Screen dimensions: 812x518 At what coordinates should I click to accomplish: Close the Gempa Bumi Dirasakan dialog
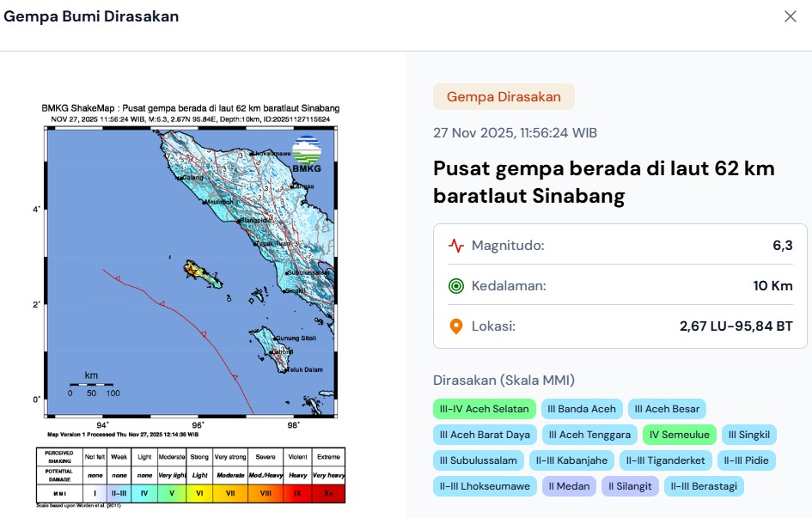[x=790, y=17]
